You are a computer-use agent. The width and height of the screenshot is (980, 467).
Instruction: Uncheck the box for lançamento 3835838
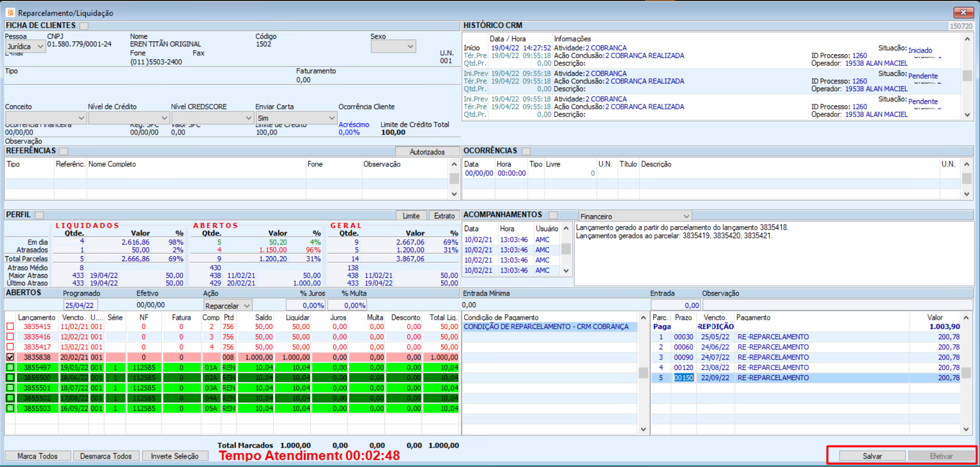(x=10, y=357)
